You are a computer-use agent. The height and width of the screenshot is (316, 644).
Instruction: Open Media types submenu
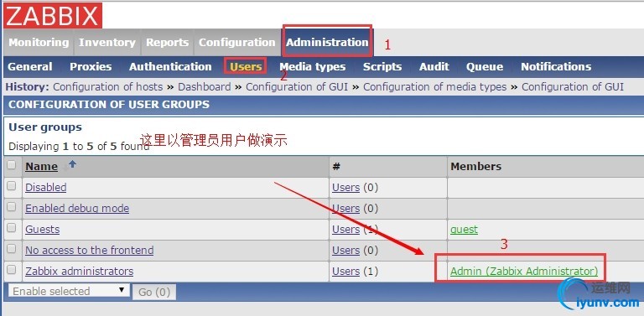[x=313, y=66]
